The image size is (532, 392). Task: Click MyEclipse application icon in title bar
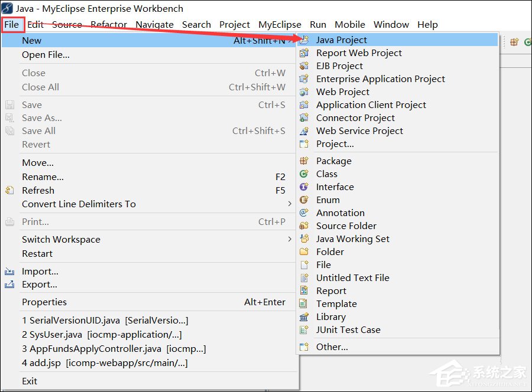(x=7, y=8)
